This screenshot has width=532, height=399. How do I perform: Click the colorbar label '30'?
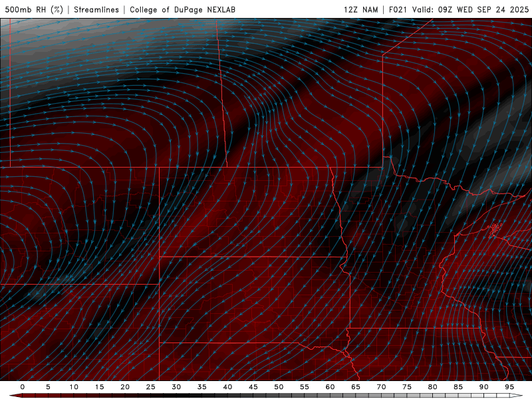[x=176, y=387]
